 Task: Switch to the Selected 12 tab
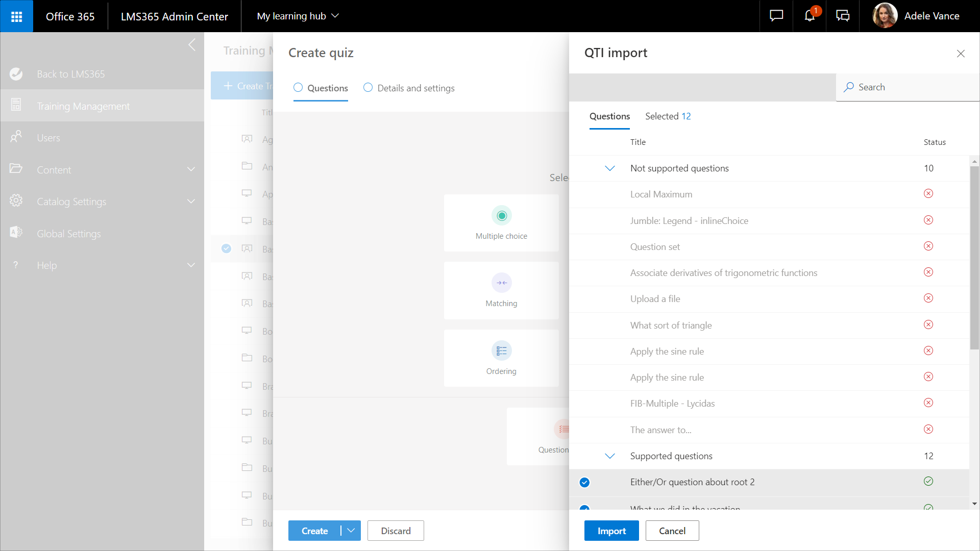pos(668,116)
